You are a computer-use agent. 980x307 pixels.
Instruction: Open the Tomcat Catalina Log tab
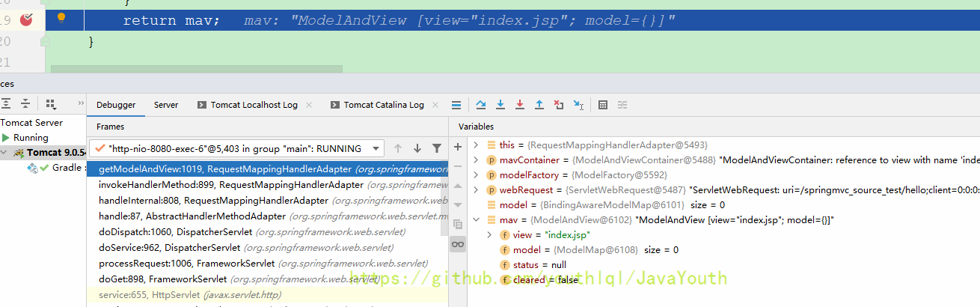coord(383,105)
